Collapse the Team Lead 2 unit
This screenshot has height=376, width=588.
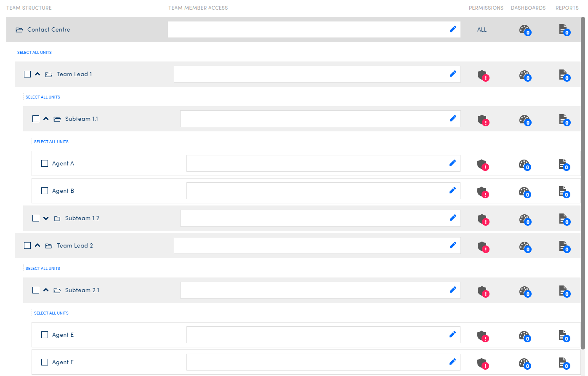[x=37, y=245]
